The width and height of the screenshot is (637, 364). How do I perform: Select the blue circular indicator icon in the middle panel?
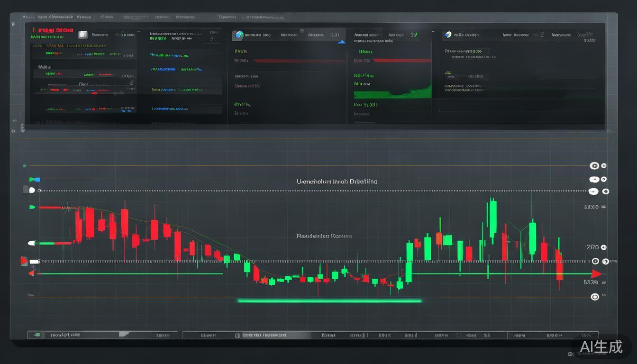238,35
